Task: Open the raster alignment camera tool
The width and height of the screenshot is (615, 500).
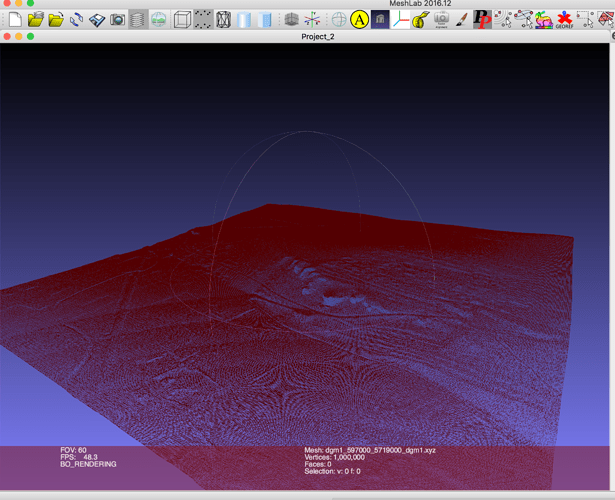Action: pos(441,19)
